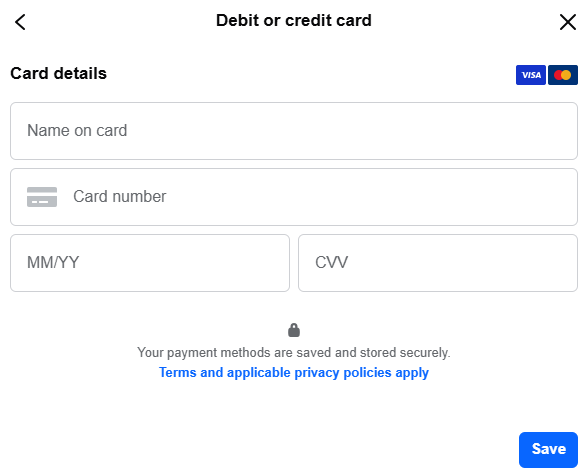
Task: Click the Mastercard logo
Action: point(563,75)
